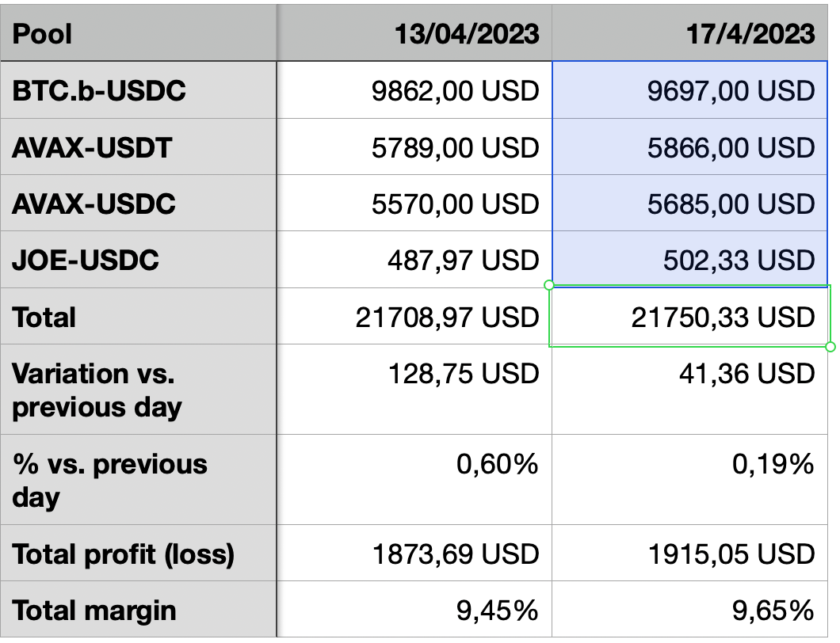840x643 pixels.
Task: Select the 487,97 USD cell
Action: (x=414, y=260)
